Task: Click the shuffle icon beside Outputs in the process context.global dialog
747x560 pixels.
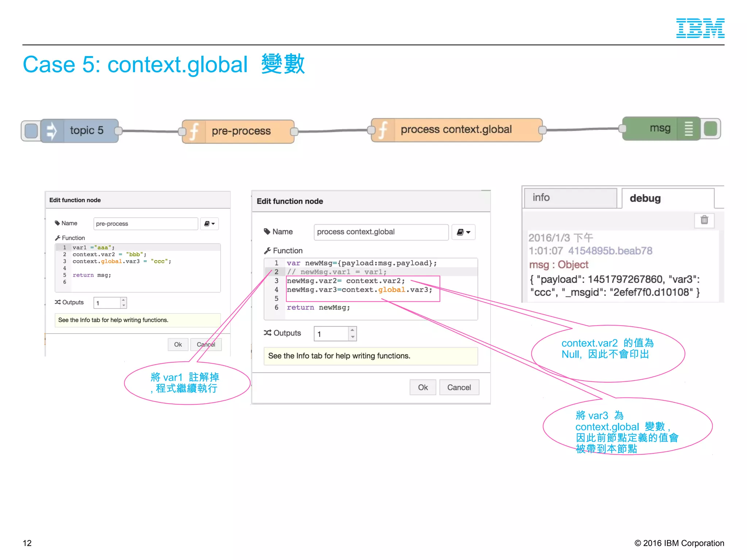Action: tap(267, 333)
